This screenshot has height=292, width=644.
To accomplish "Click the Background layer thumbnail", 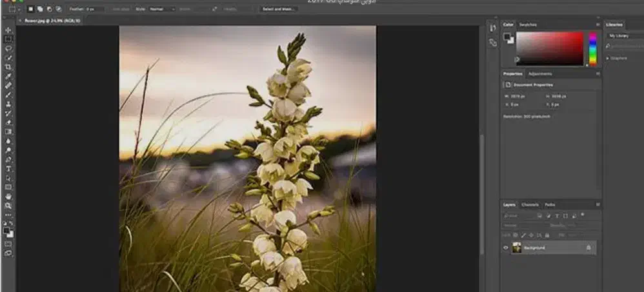I will [517, 248].
